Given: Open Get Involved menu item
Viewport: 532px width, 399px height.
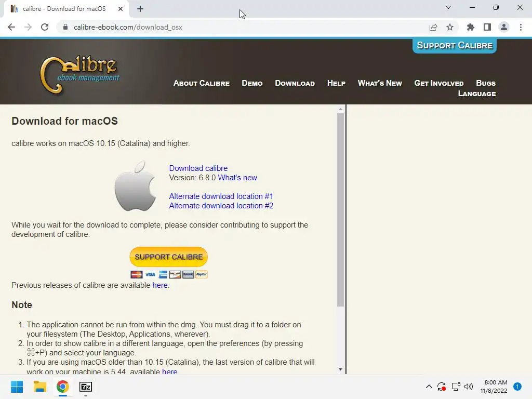Looking at the screenshot, I should coord(438,83).
